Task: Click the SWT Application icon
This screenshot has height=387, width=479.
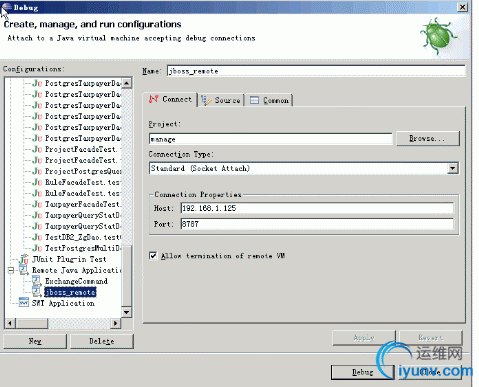Action: [x=24, y=303]
